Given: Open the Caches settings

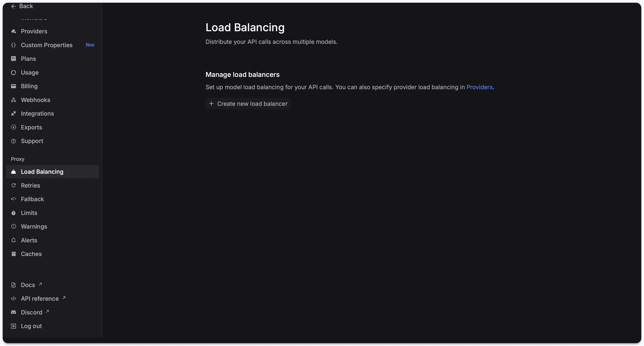Looking at the screenshot, I should pos(52,254).
